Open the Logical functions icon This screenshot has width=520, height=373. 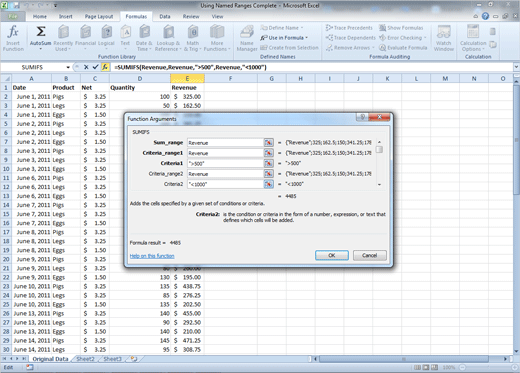(x=106, y=32)
